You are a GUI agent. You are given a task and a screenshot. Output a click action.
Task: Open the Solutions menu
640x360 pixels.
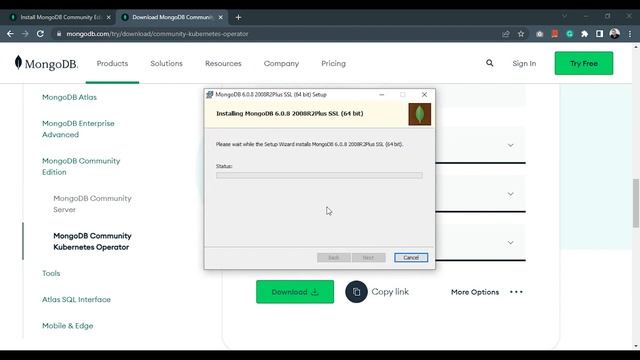pos(167,63)
